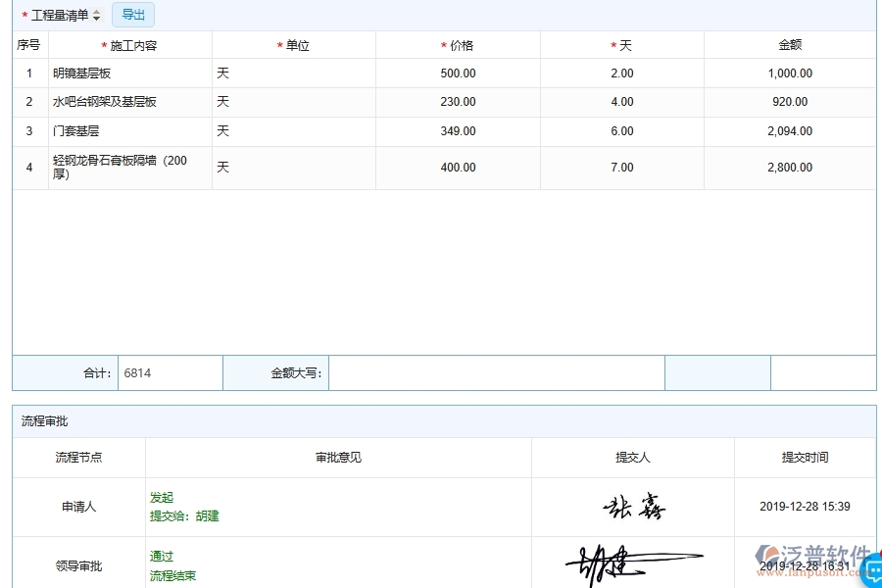Click the days cell 2.00

click(x=622, y=73)
